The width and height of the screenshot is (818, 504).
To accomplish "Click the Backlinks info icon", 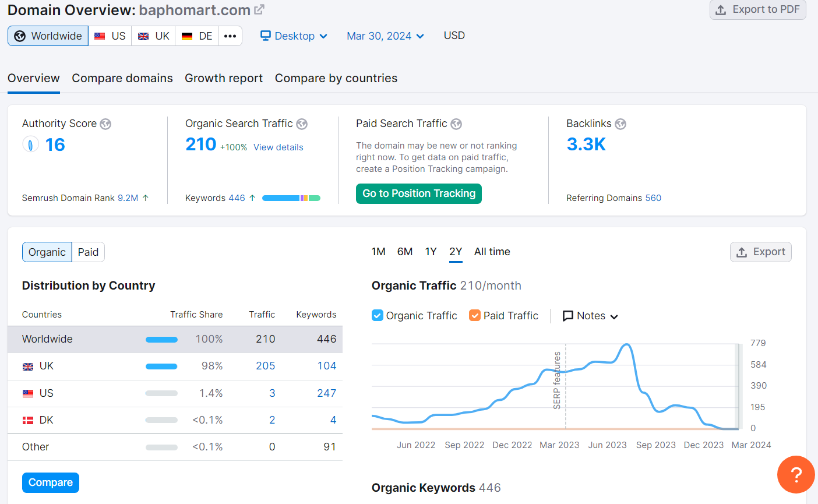I will [620, 124].
